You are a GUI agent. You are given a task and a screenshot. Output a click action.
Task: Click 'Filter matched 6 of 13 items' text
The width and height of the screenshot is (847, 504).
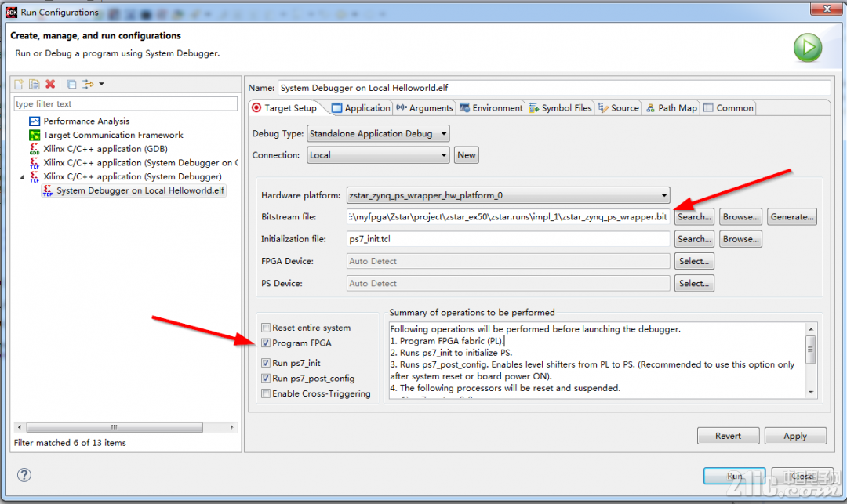point(70,443)
